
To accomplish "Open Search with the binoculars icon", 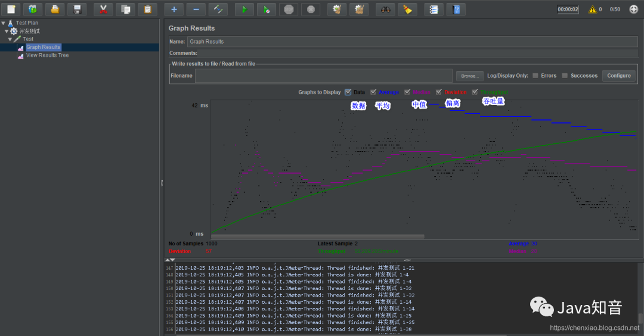I will click(385, 9).
